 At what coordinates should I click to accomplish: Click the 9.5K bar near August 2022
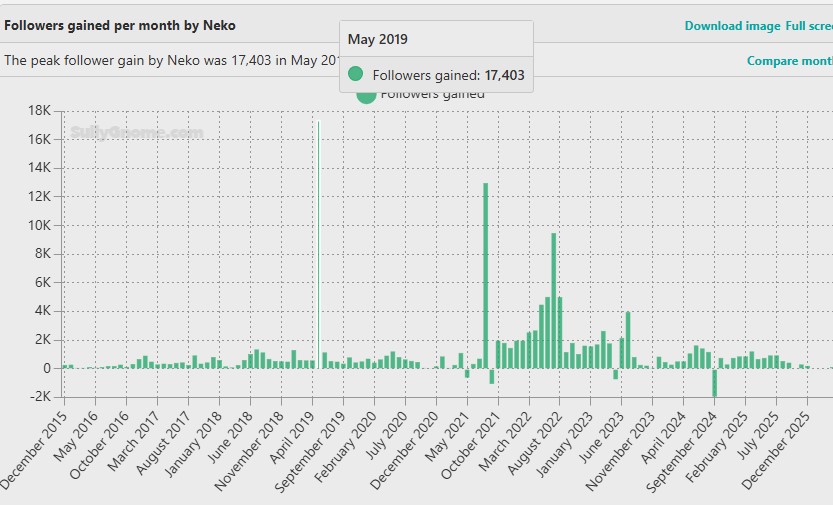tap(554, 301)
